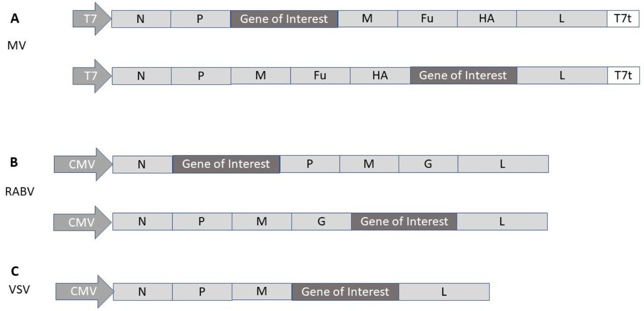Select the L box in the VSV construct

click(x=444, y=292)
